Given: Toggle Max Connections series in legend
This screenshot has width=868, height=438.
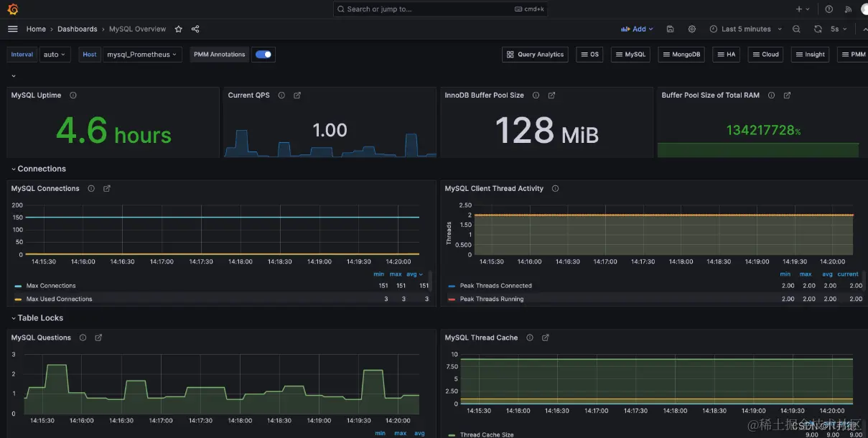Looking at the screenshot, I should (x=51, y=286).
